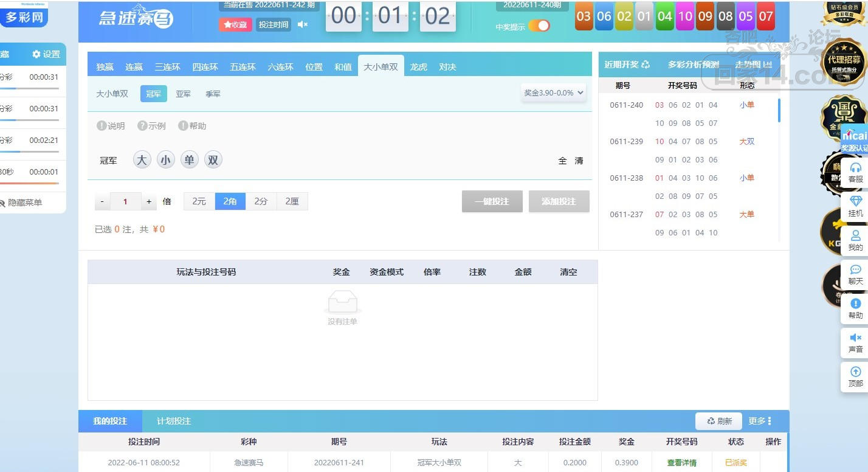Image resolution: width=868 pixels, height=472 pixels.
Task: Click 一键投注 button
Action: coord(492,201)
